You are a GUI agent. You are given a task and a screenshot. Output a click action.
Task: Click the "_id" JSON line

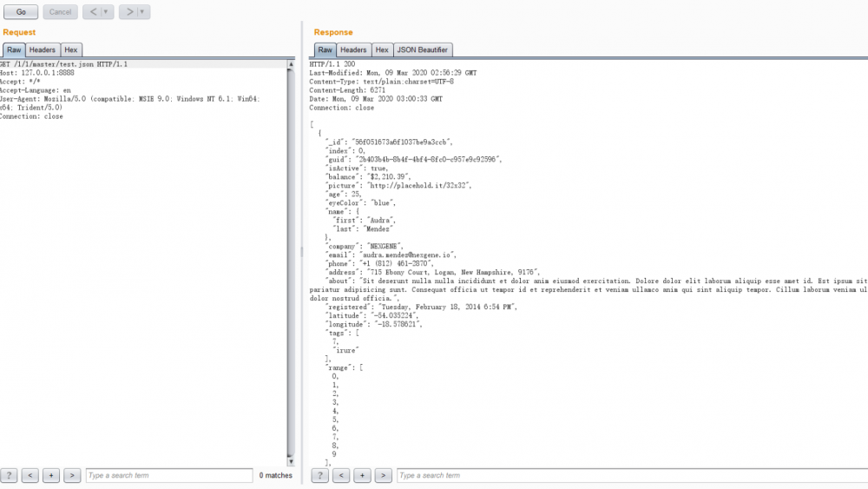389,142
